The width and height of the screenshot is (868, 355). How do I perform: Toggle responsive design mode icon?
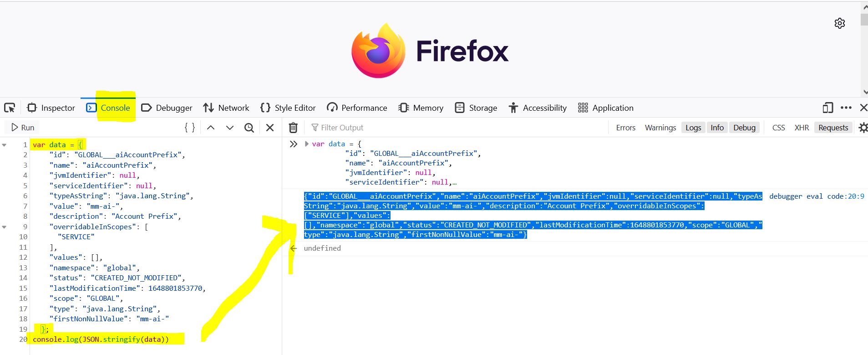(x=828, y=108)
